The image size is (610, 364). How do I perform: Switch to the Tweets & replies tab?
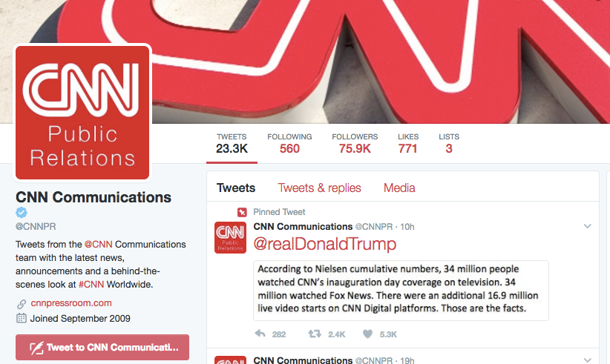point(319,188)
